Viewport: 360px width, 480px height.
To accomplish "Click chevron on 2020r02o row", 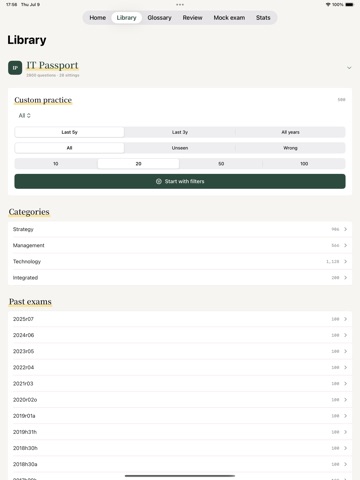I will coord(346,400).
